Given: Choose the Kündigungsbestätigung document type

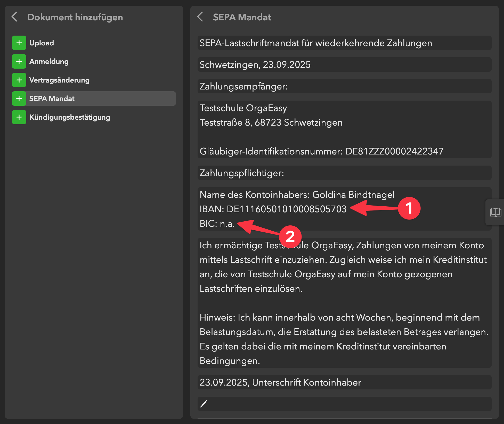Looking at the screenshot, I should pyautogui.click(x=70, y=117).
